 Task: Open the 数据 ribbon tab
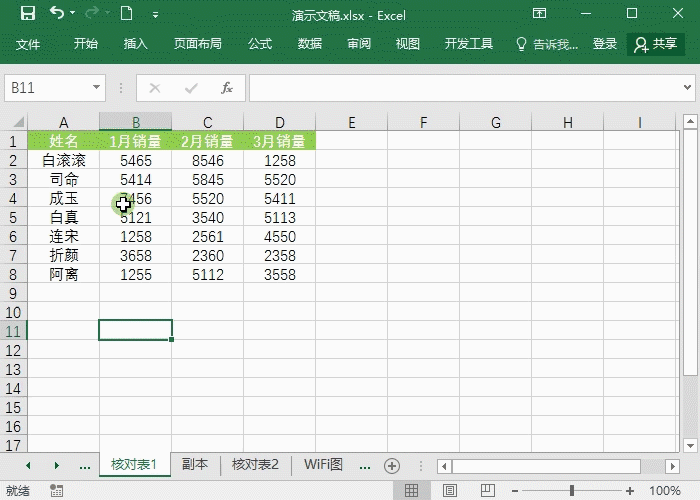(x=309, y=44)
